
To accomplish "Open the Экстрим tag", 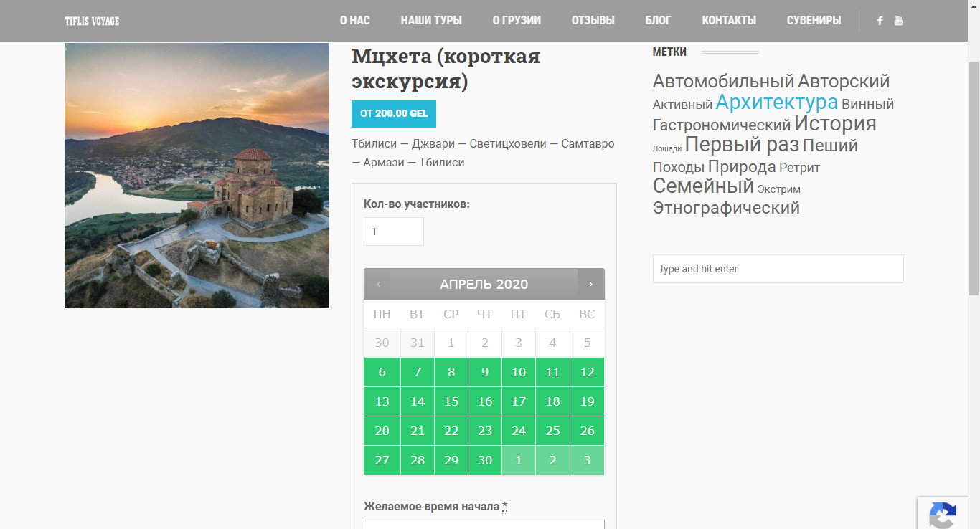I will pos(779,190).
